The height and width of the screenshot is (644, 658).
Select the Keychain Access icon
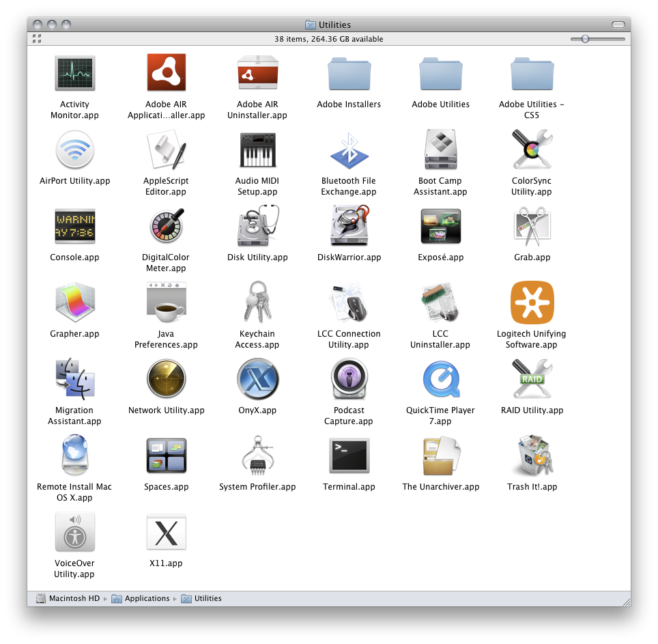[257, 303]
